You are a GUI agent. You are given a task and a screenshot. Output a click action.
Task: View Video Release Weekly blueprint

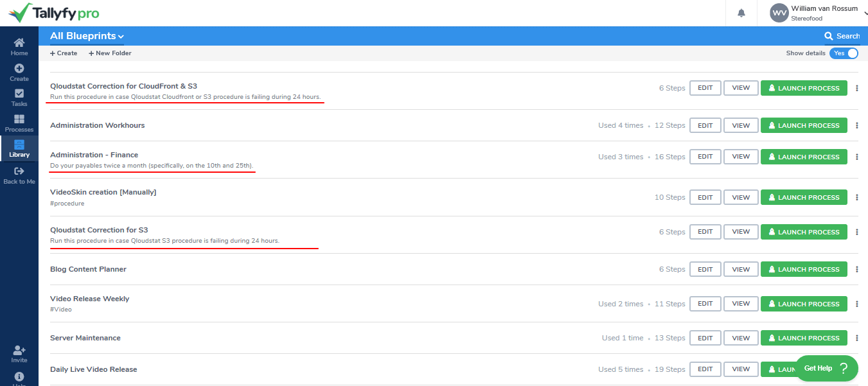coord(741,304)
